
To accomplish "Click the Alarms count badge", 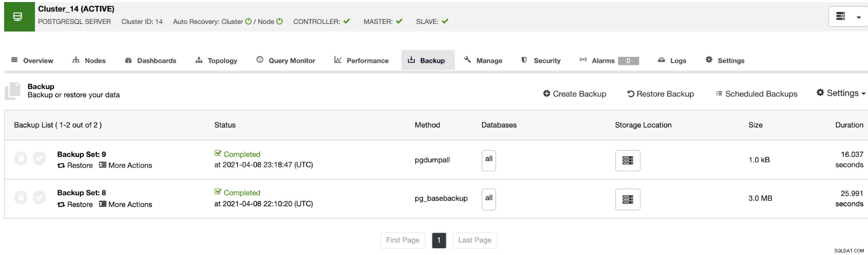I will [x=628, y=61].
